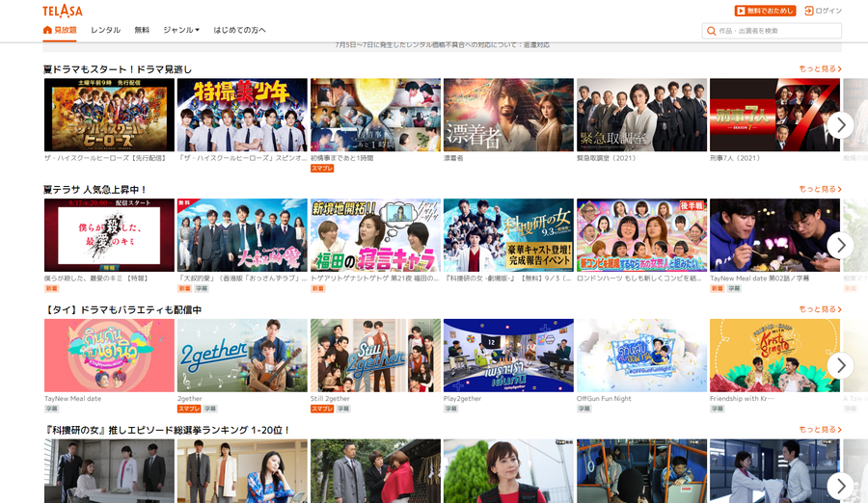Click もっと見る for 科捜研の女 ranking section
This screenshot has width=868, height=503.
(821, 429)
